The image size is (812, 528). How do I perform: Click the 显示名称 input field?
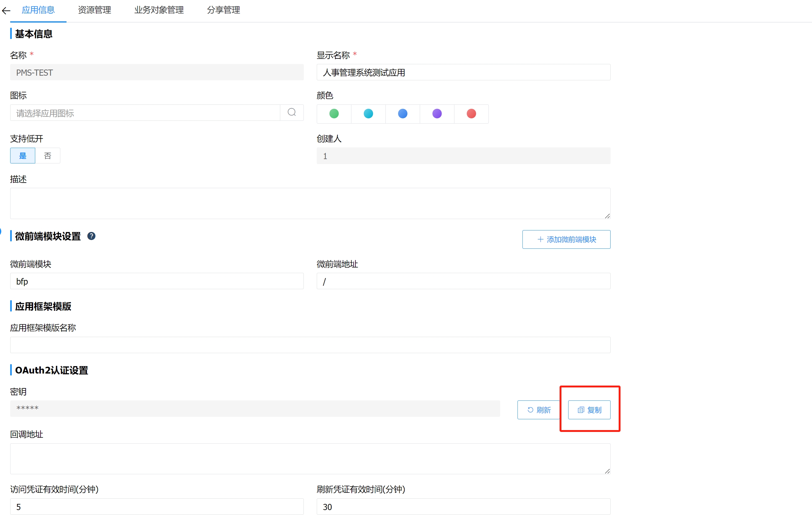pos(463,72)
